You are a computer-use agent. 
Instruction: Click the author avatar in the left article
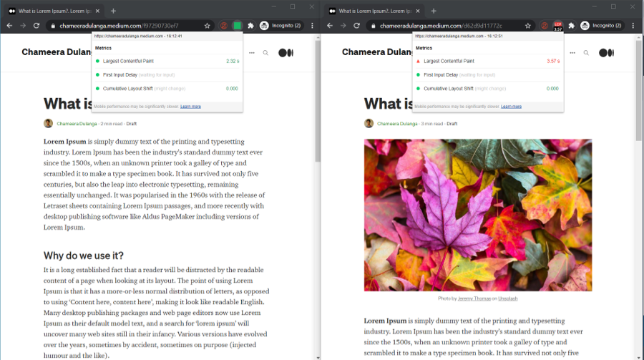[49, 123]
